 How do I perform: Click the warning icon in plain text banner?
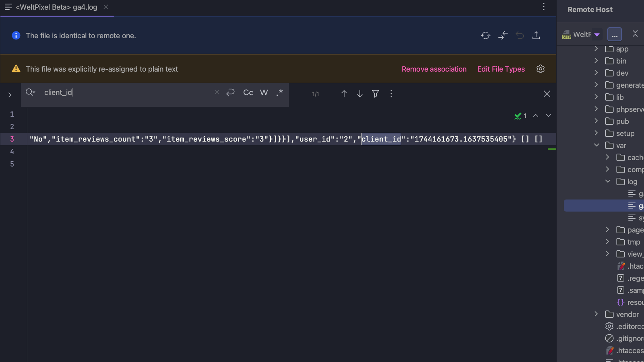(x=16, y=69)
